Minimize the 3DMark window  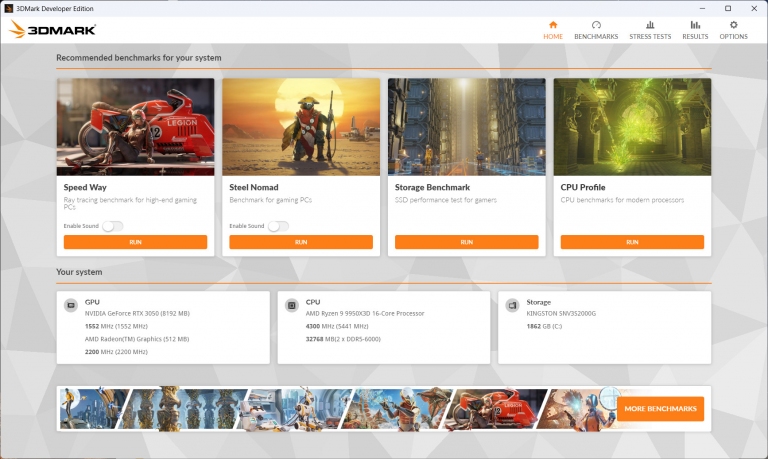tap(702, 8)
